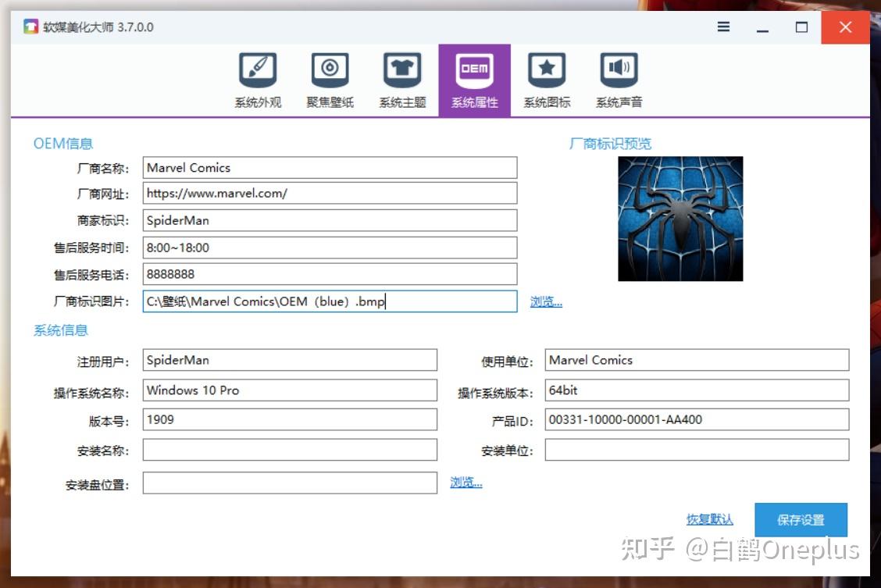
Task: Click the app logo in title bar
Action: click(x=29, y=26)
